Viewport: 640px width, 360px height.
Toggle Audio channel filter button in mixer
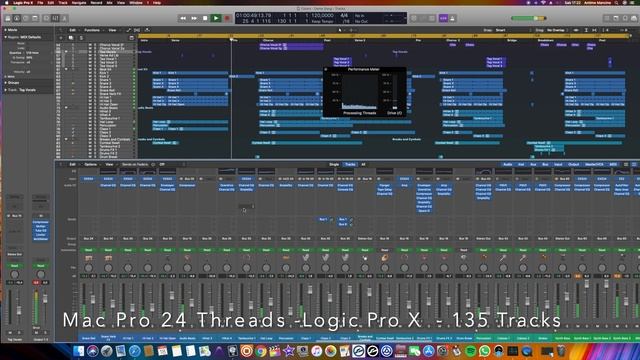coord(507,164)
